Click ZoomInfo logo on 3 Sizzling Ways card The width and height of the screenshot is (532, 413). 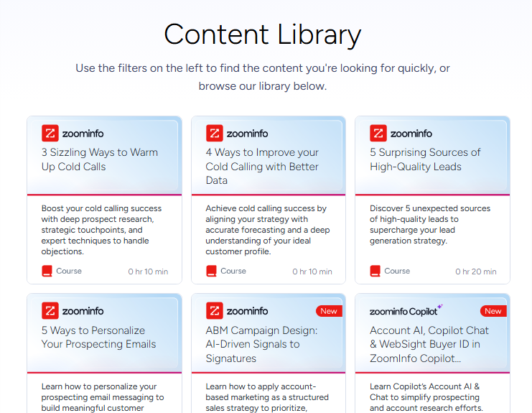[73, 133]
